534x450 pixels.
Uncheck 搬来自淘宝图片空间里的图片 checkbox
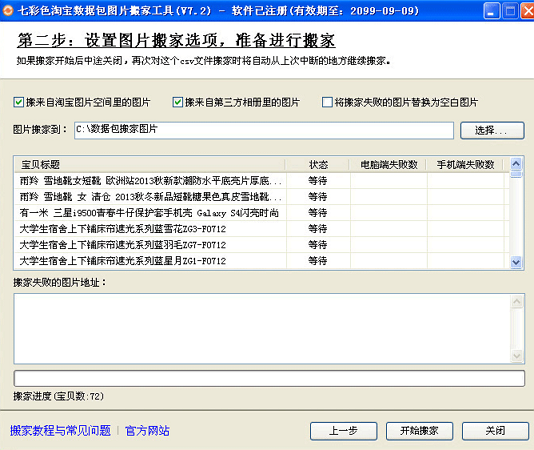point(18,102)
